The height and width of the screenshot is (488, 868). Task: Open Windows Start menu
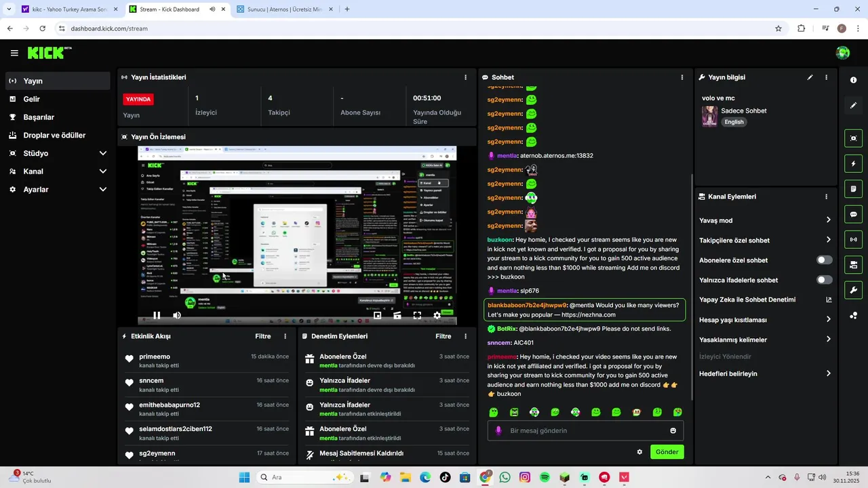[244, 477]
